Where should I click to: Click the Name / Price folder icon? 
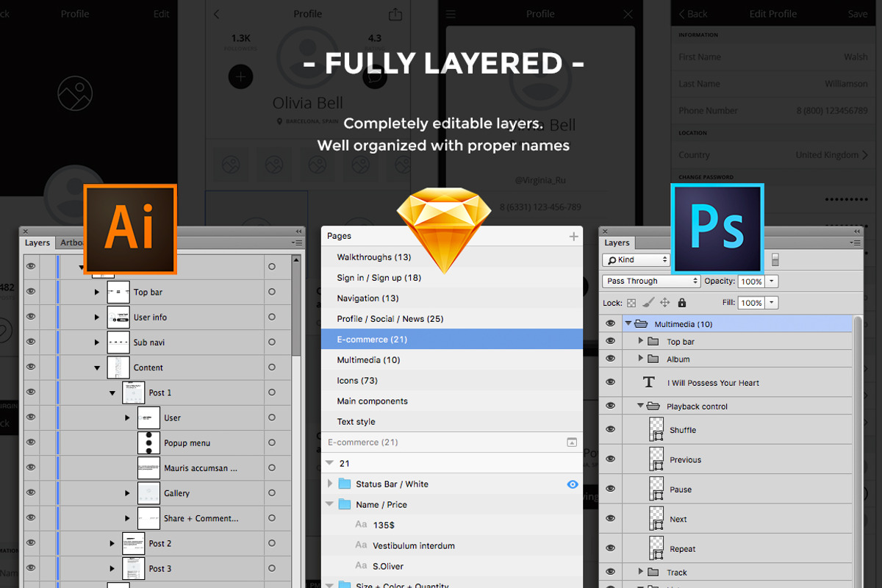coord(345,504)
